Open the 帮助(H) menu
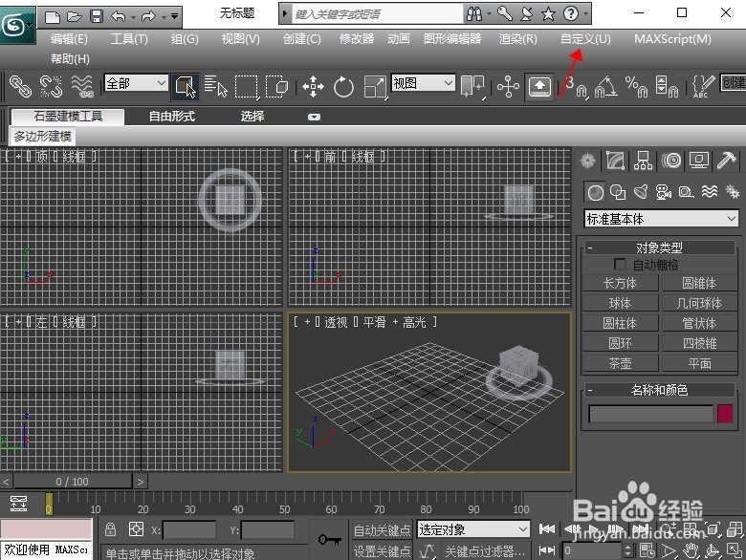Image resolution: width=746 pixels, height=560 pixels. tap(70, 59)
